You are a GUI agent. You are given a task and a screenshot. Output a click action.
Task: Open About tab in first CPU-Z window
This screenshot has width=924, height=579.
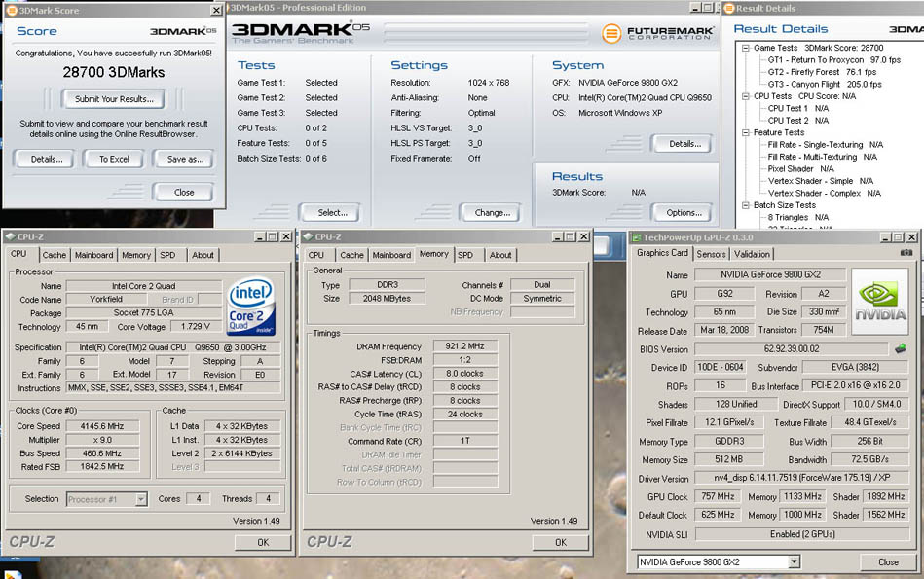203,255
